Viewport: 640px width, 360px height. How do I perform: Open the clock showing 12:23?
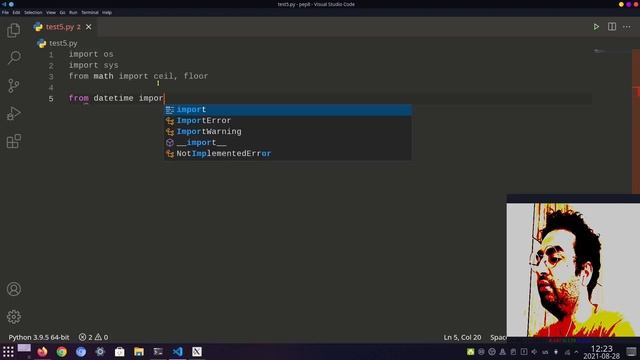coord(602,352)
